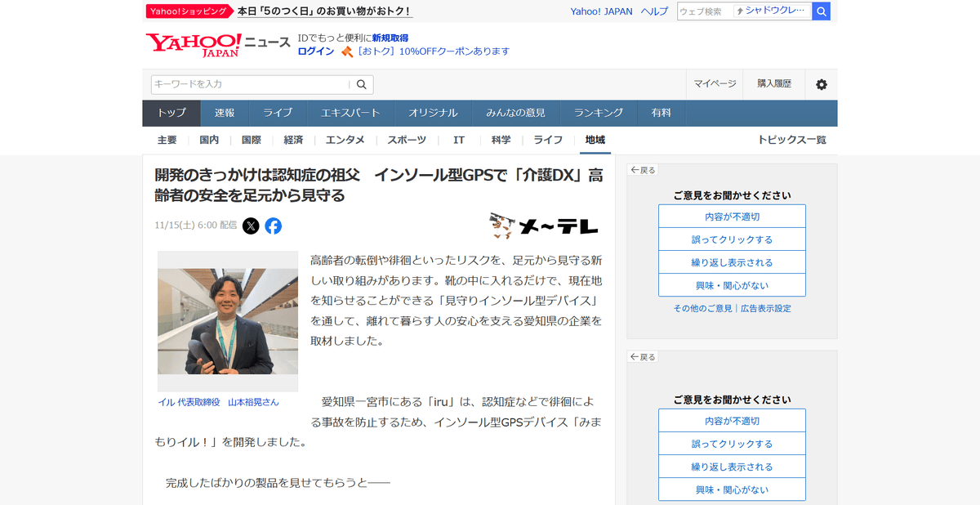The image size is (980, 505).
Task: Select the 速報 navigation tab
Action: coord(225,113)
